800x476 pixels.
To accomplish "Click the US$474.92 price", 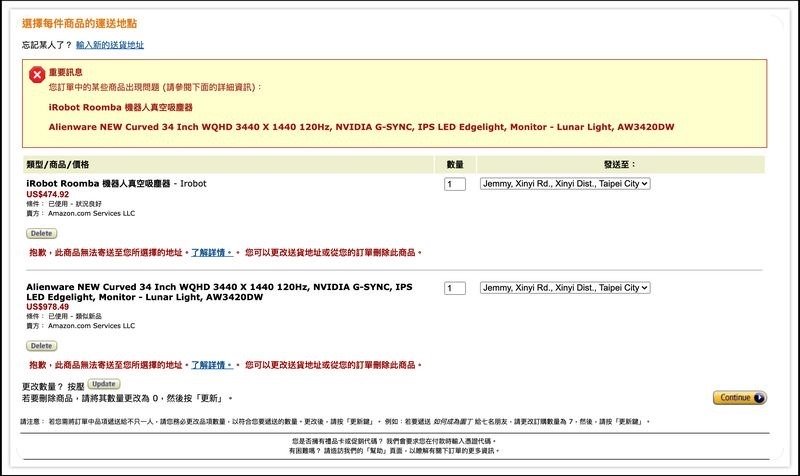I will click(47, 194).
